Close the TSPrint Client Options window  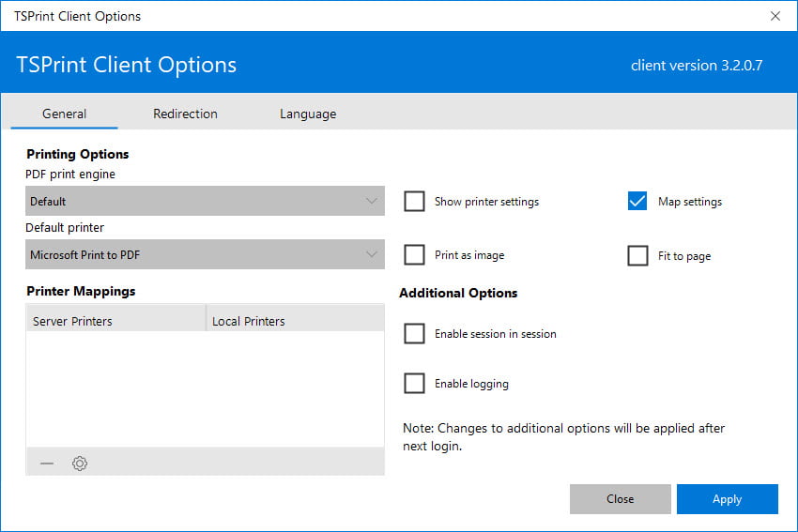tap(775, 16)
